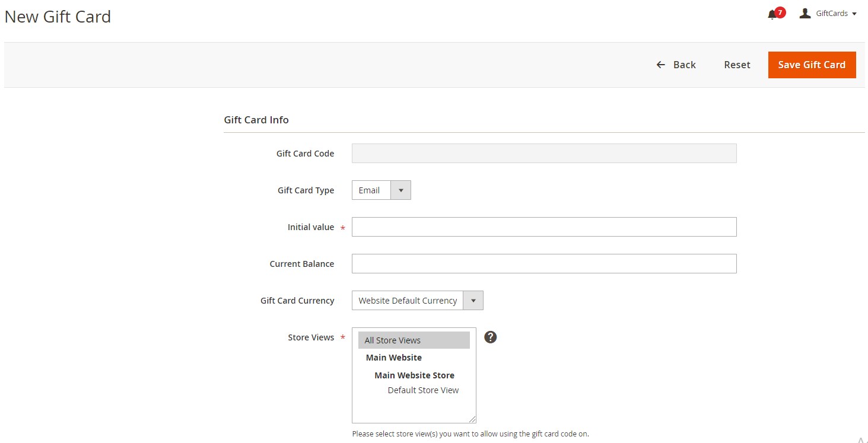The width and height of the screenshot is (868, 443).
Task: Click the Gift Card Currency label
Action: pos(297,301)
